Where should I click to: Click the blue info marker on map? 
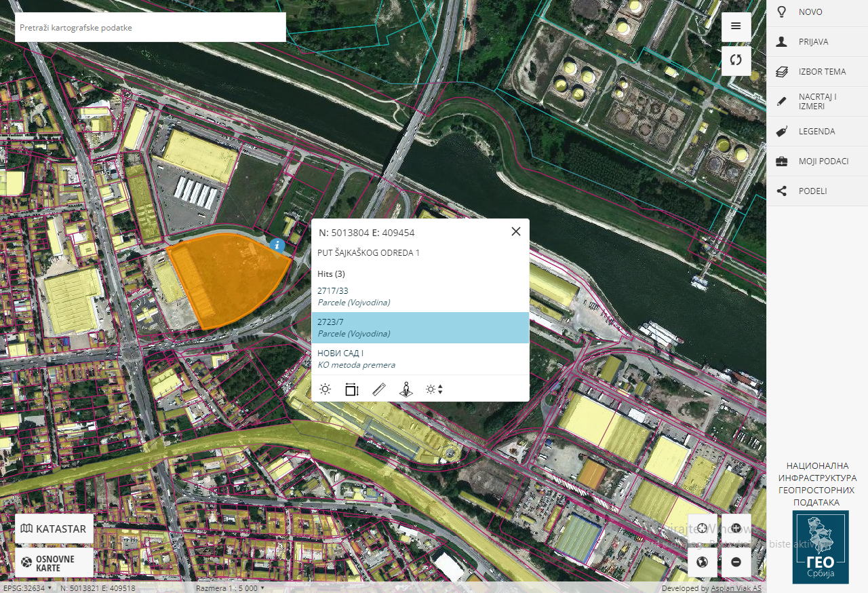[x=277, y=246]
